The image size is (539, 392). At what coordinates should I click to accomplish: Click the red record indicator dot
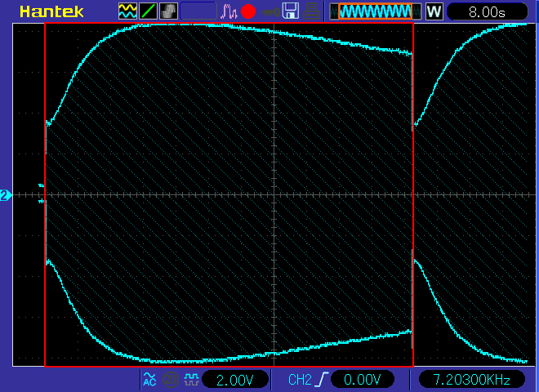(x=248, y=11)
